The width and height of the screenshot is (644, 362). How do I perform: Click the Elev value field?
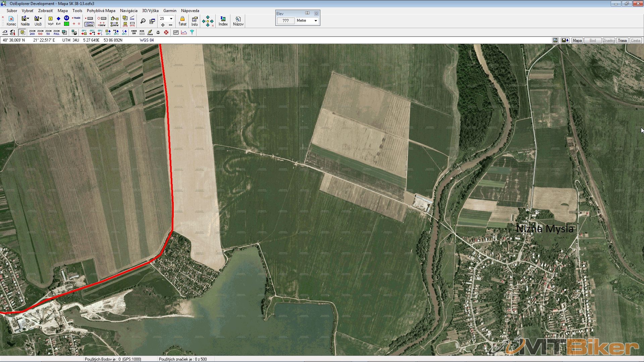pos(285,21)
